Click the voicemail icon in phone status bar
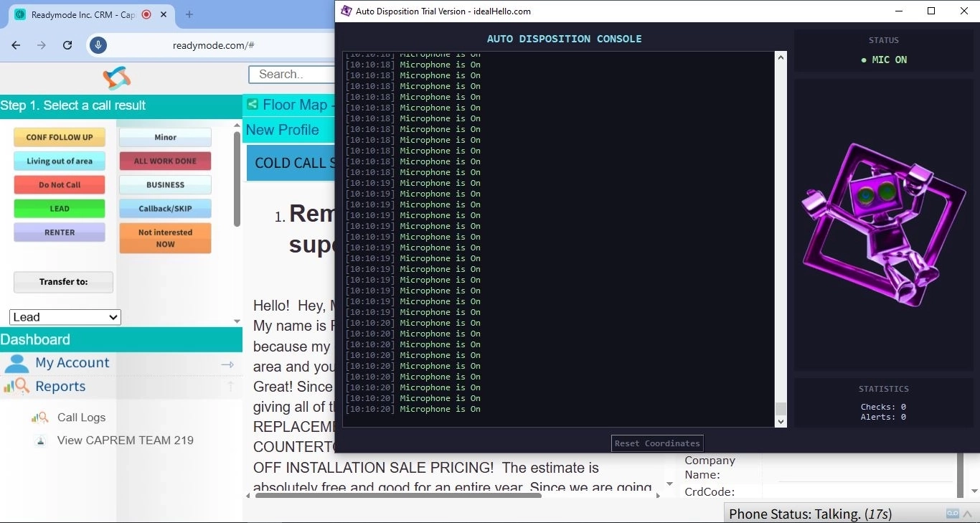 [952, 513]
